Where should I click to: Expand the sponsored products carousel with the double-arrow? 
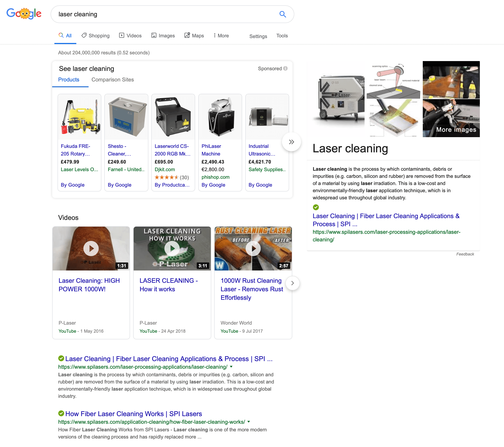click(291, 142)
